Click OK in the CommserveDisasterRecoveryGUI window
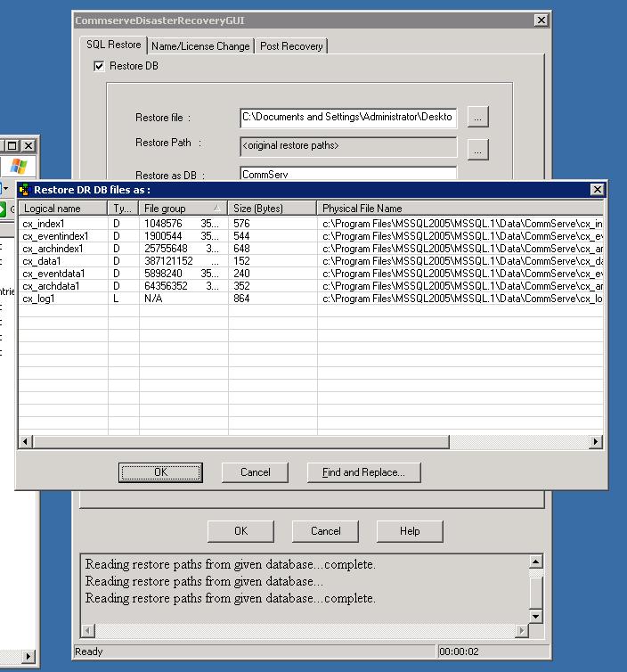 coord(240,531)
